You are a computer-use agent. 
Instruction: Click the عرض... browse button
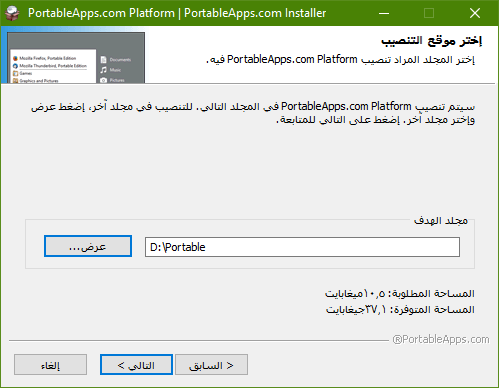click(x=88, y=246)
